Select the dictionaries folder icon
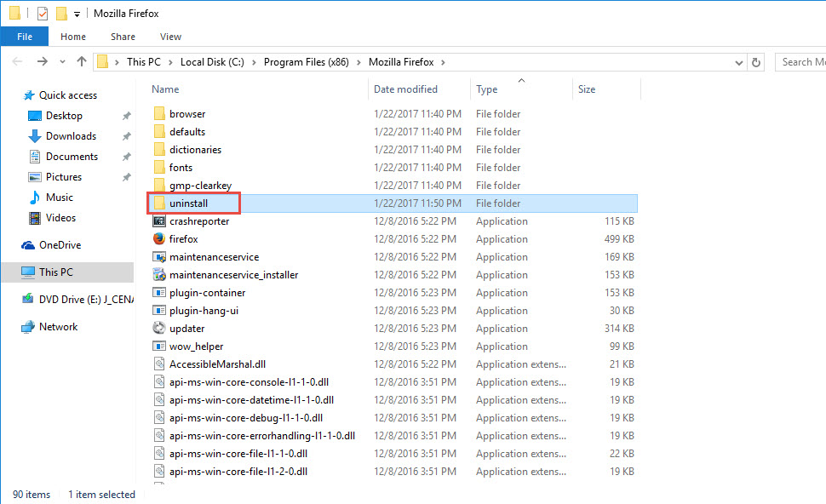Image resolution: width=826 pixels, height=504 pixels. click(x=159, y=150)
